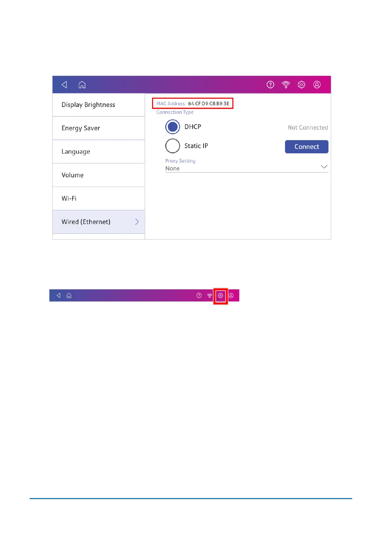Image resolution: width=392 pixels, height=554 pixels.
Task: Tap the home icon in the lower bar
Action: click(x=69, y=296)
